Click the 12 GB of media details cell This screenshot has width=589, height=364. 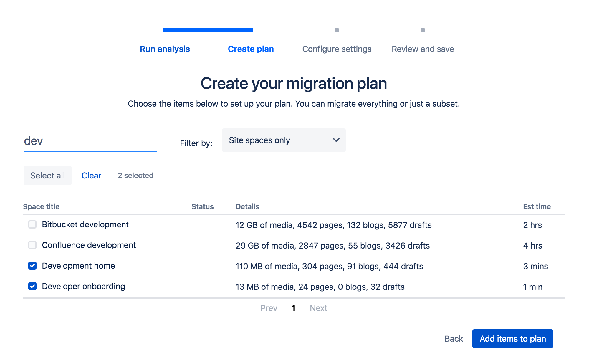point(334,225)
